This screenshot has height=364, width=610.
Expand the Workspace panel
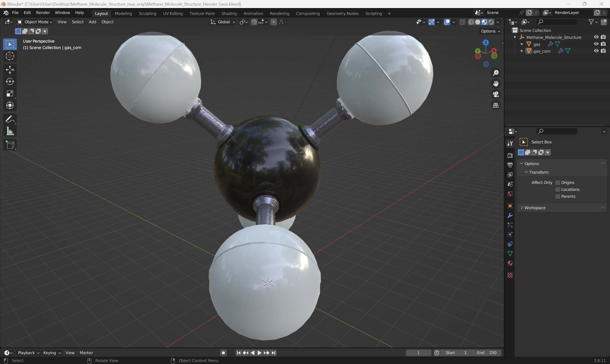coord(522,208)
